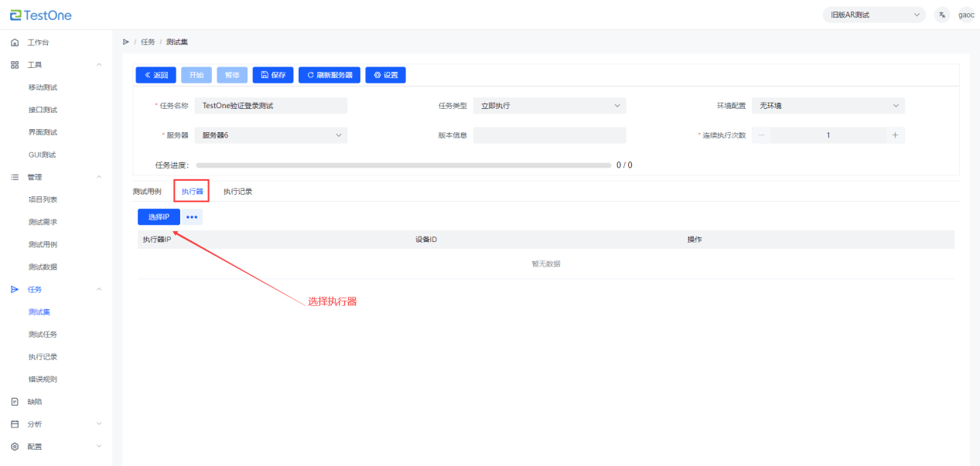Click the 版本信息 input field

[549, 135]
